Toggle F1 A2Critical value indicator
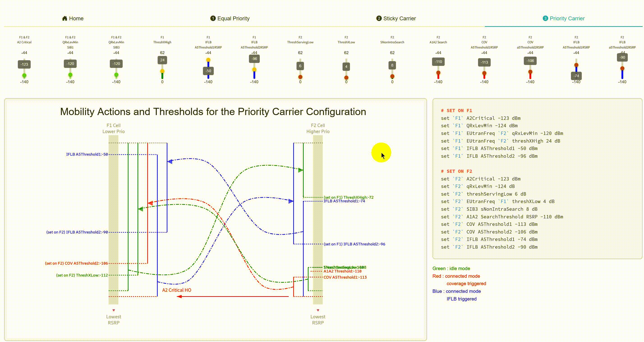This screenshot has height=342, width=644. (x=24, y=64)
